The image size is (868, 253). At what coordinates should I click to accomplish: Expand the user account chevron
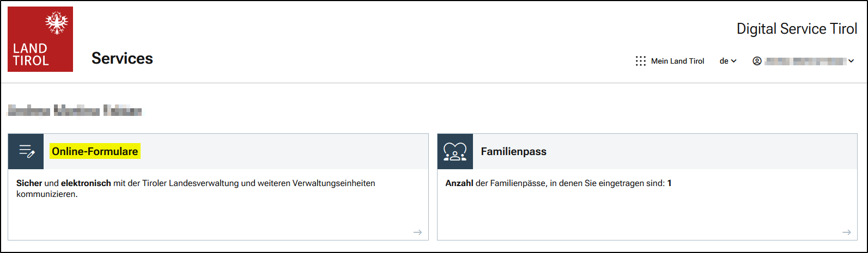click(851, 61)
